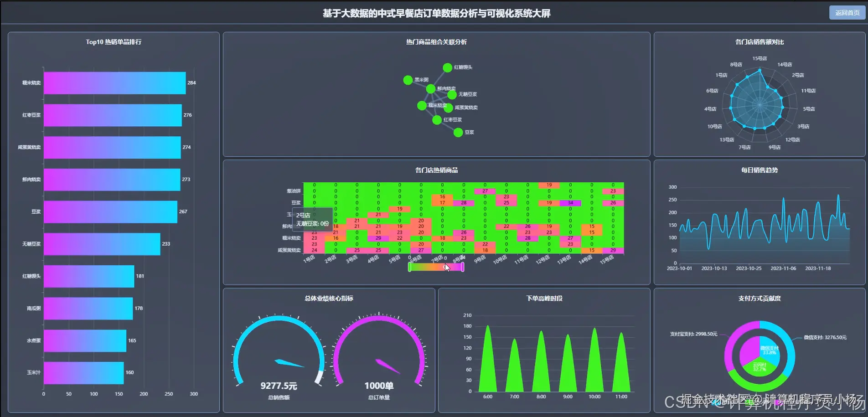Click the right handle of the color range bar
Screen dimensions: 868x417
coord(462,267)
